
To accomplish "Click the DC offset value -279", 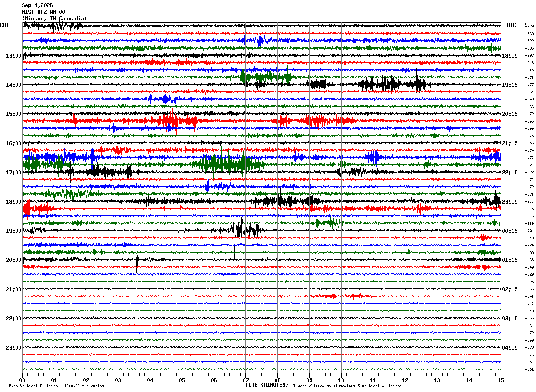I will pyautogui.click(x=530, y=26).
